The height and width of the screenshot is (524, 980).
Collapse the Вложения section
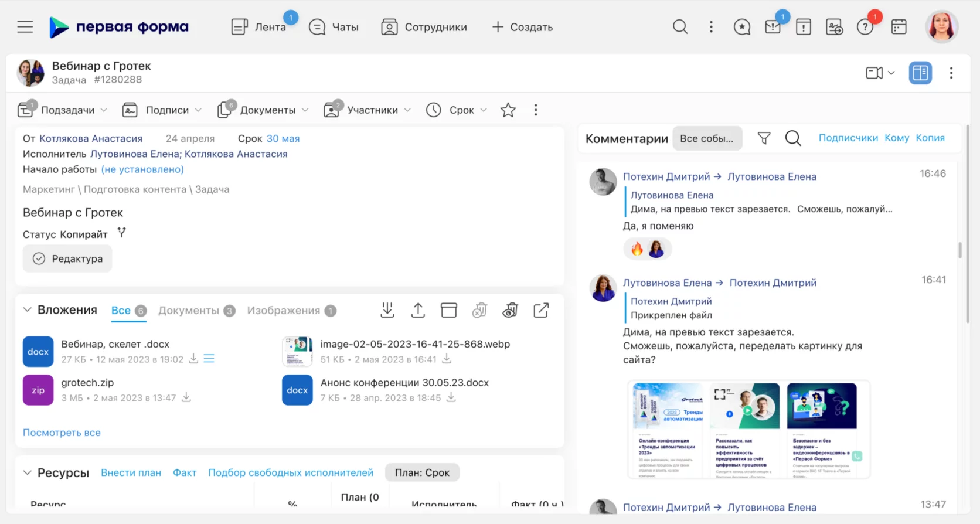click(27, 310)
